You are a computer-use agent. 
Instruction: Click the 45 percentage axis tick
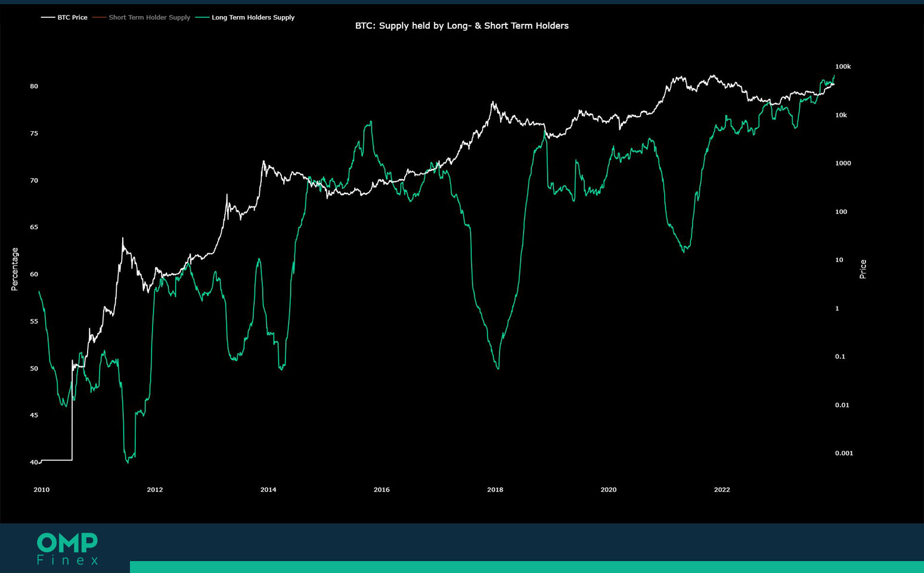34,415
